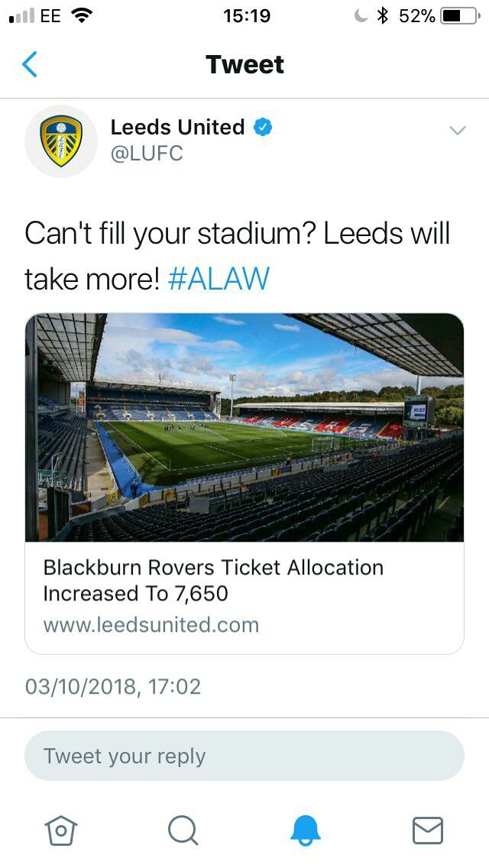The image size is (489, 868).
Task: Tap the Bluetooth status icon
Action: (383, 15)
